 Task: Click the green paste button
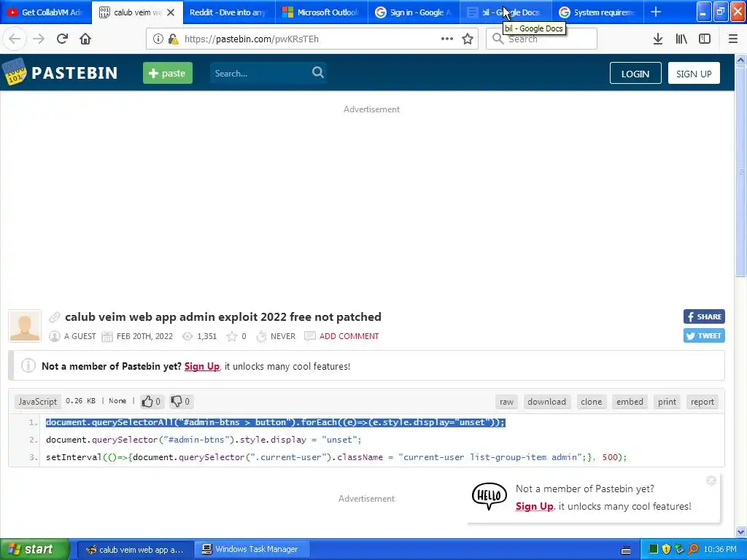pos(168,73)
